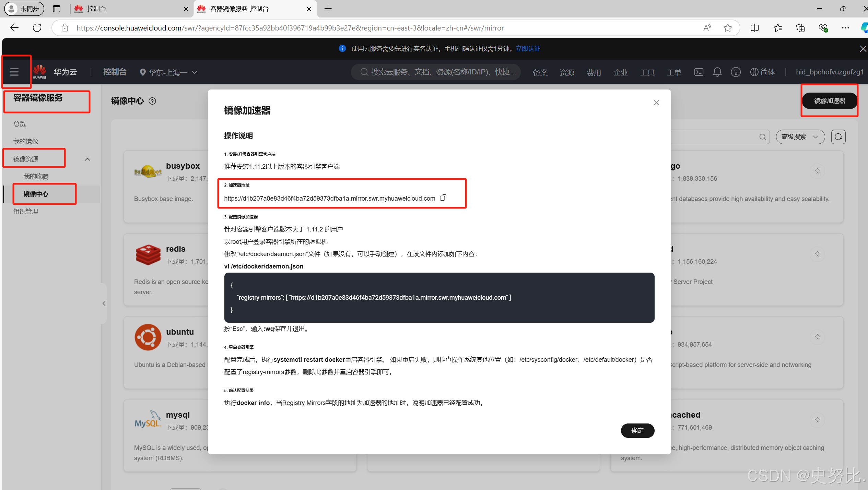Open browser essentials heart icon
Viewport: 868px width, 490px height.
click(823, 28)
